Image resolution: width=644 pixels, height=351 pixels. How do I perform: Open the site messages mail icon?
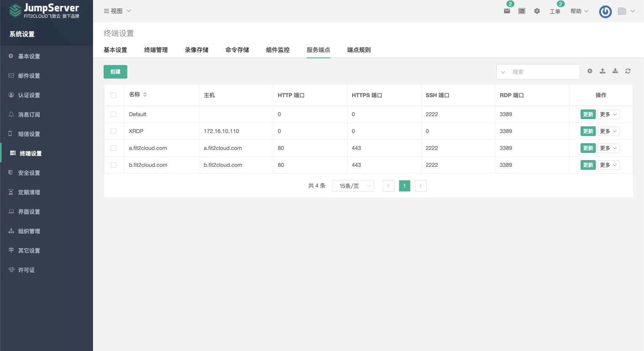(507, 11)
